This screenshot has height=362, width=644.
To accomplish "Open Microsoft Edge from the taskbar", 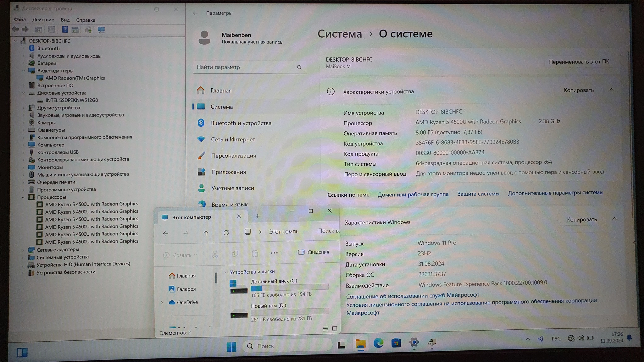I will point(378,343).
